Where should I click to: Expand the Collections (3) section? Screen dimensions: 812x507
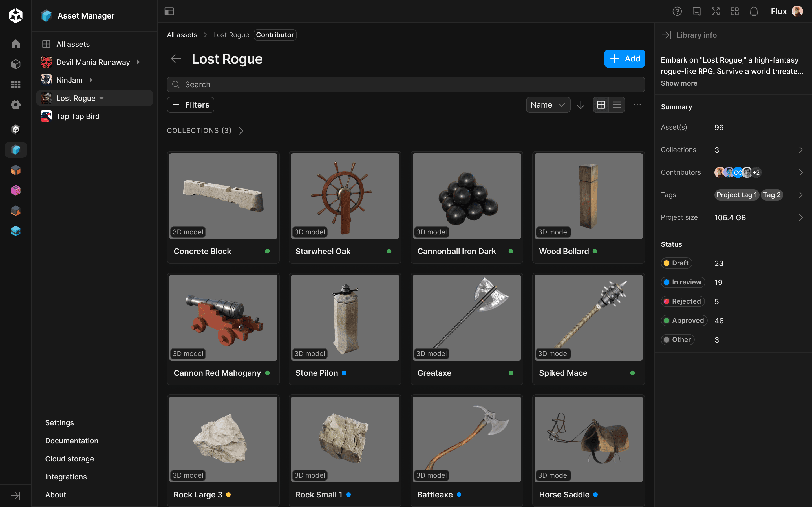coord(241,130)
